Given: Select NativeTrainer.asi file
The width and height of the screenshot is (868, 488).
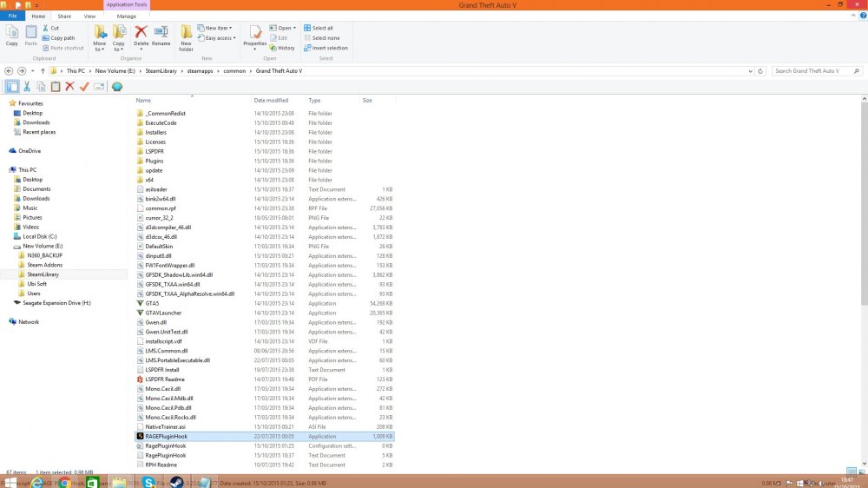Looking at the screenshot, I should coord(165,426).
